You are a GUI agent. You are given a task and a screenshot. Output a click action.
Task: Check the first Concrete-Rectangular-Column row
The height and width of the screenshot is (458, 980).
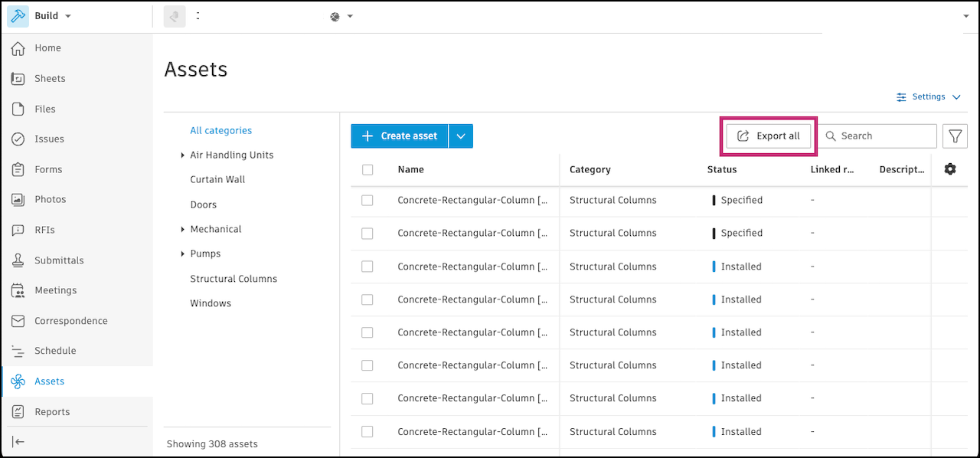(x=367, y=200)
